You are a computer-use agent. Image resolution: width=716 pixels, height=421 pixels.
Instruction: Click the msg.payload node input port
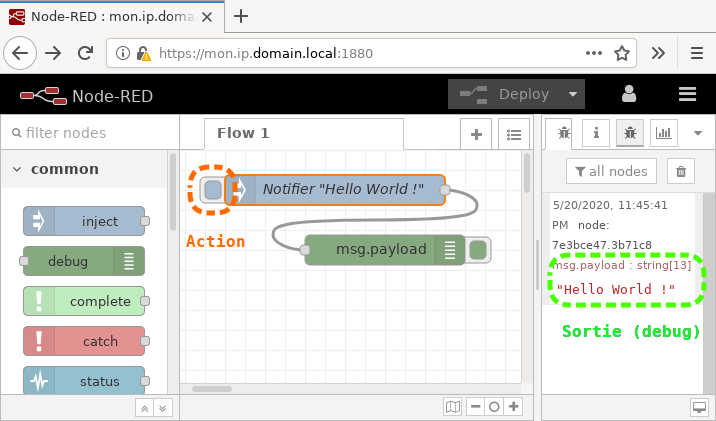[x=305, y=250]
